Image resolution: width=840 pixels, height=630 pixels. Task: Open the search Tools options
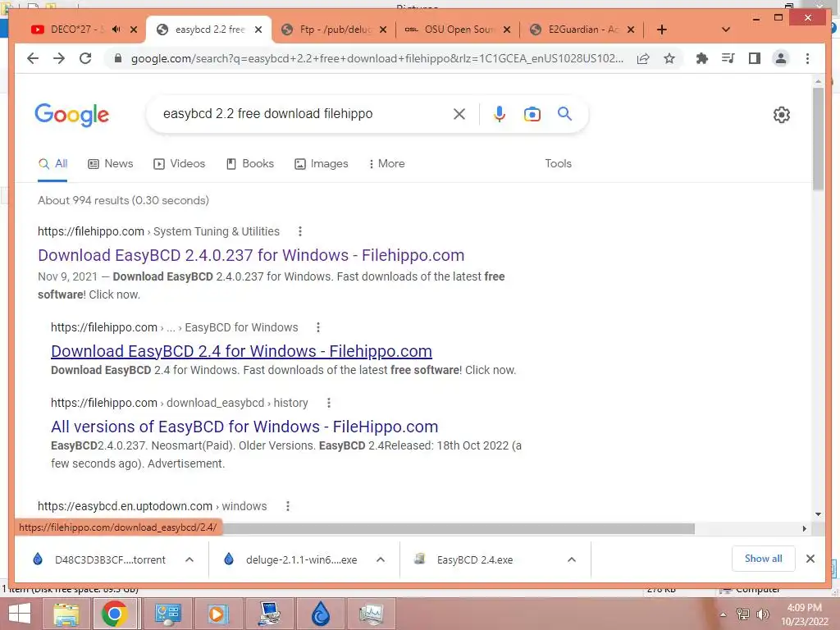[x=558, y=164]
